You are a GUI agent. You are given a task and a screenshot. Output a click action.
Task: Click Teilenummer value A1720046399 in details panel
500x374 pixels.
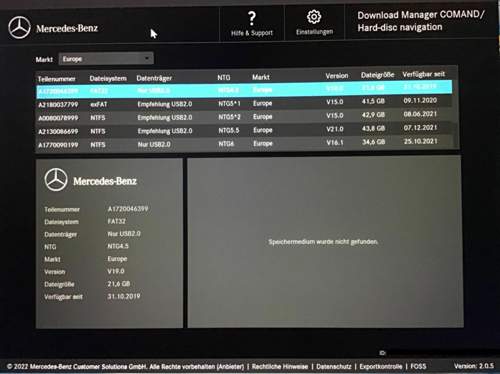tap(128, 209)
